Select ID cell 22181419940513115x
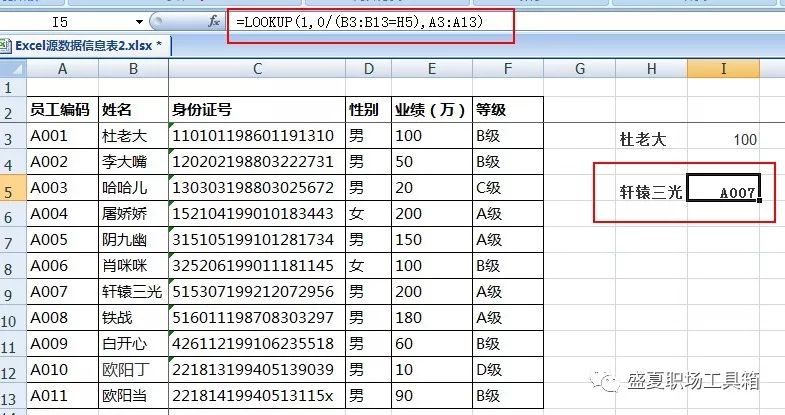785x415 pixels. click(x=257, y=396)
